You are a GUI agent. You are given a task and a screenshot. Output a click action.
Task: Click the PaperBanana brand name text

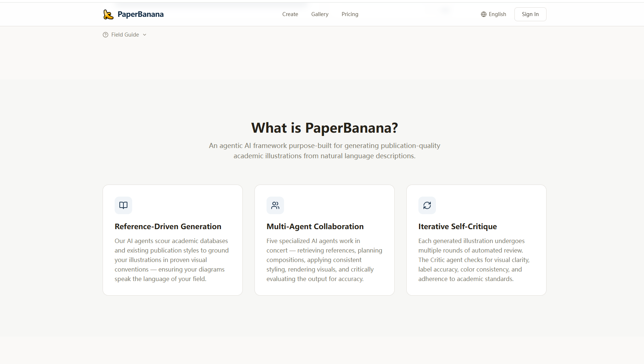[x=141, y=14]
